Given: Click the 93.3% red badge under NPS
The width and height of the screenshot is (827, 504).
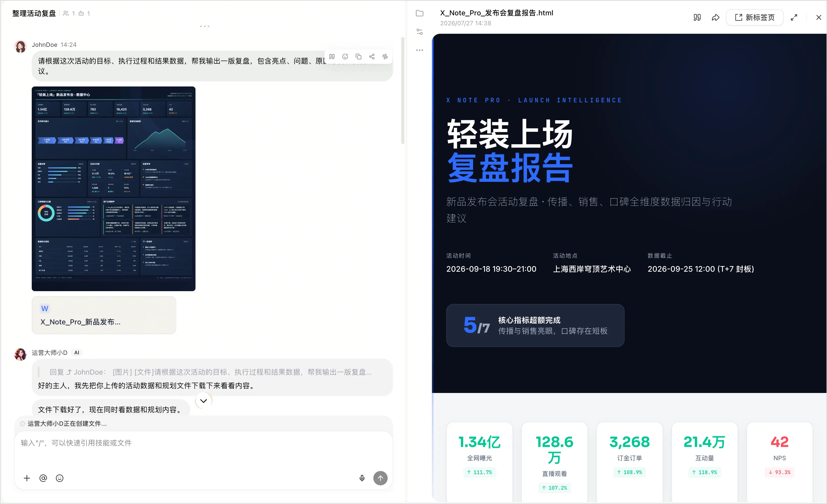Looking at the screenshot, I should coord(779,472).
